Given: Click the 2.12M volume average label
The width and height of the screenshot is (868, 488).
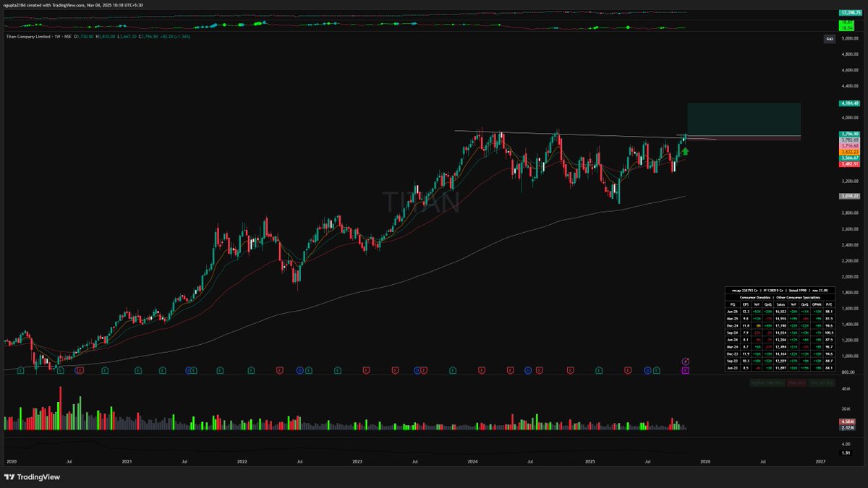Looking at the screenshot, I should tap(846, 427).
